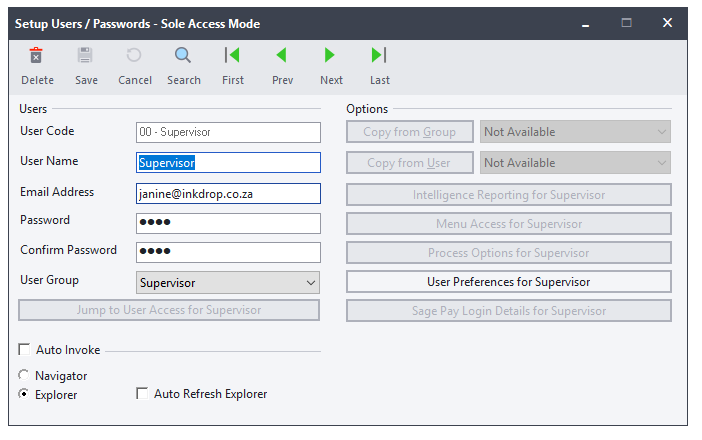Open the Copy from User dropdown list
Viewport: 702px width, 440px height.
click(661, 163)
